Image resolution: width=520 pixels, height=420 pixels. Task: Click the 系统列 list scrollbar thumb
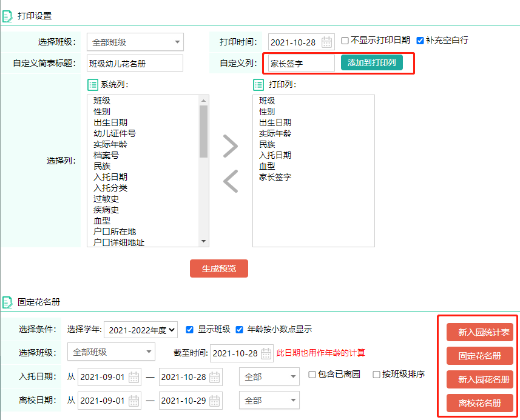(204, 132)
